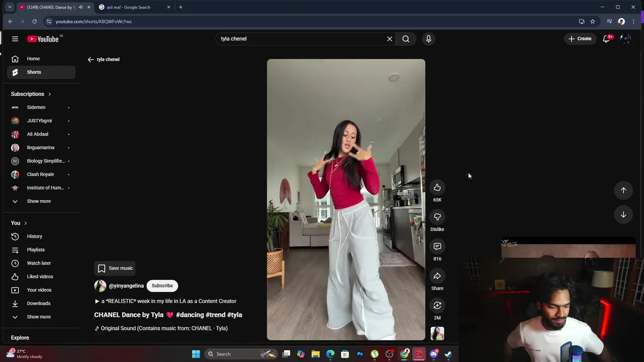Click Save music button

(116, 268)
